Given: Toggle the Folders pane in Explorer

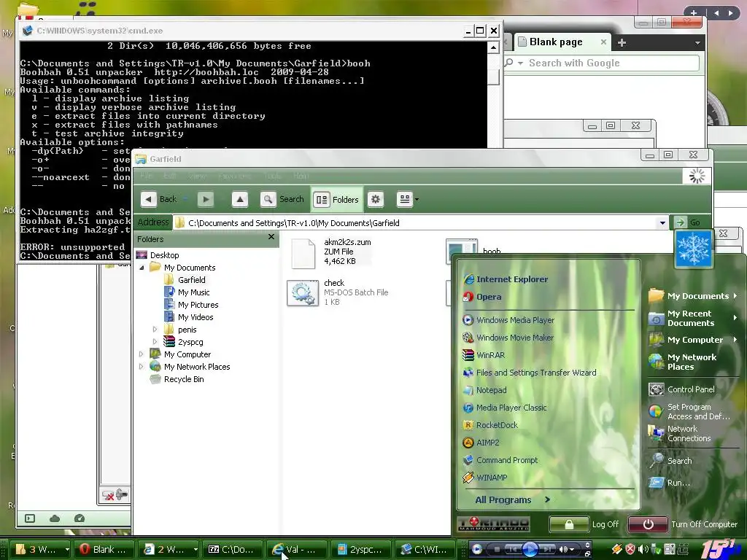Looking at the screenshot, I should pos(336,199).
